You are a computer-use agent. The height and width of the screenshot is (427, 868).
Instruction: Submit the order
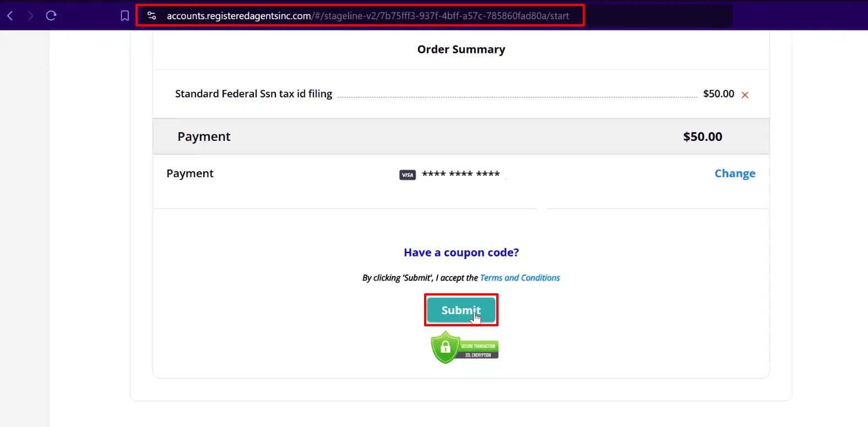click(461, 310)
